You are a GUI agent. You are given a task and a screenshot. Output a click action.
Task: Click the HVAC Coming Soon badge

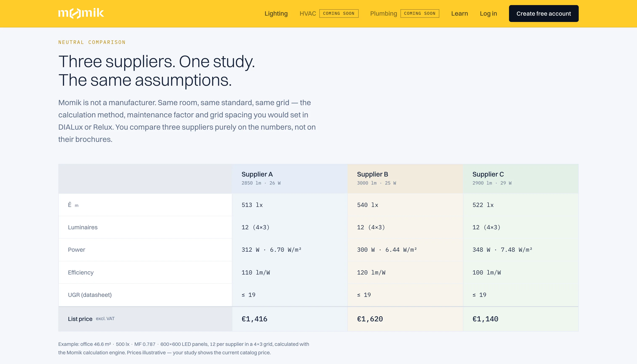339,14
